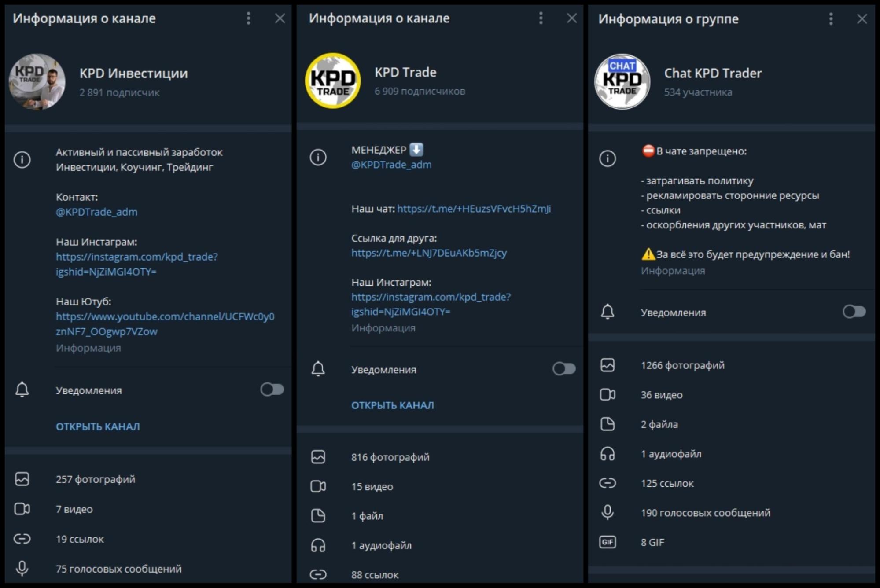This screenshot has width=880, height=588.
Task: Close the KPD Trade info panel
Action: click(x=571, y=18)
